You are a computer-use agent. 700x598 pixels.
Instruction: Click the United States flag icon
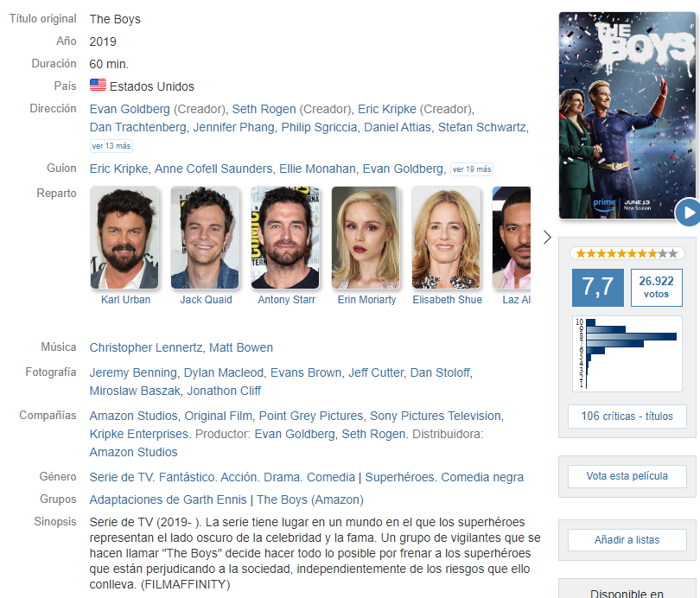[x=98, y=86]
